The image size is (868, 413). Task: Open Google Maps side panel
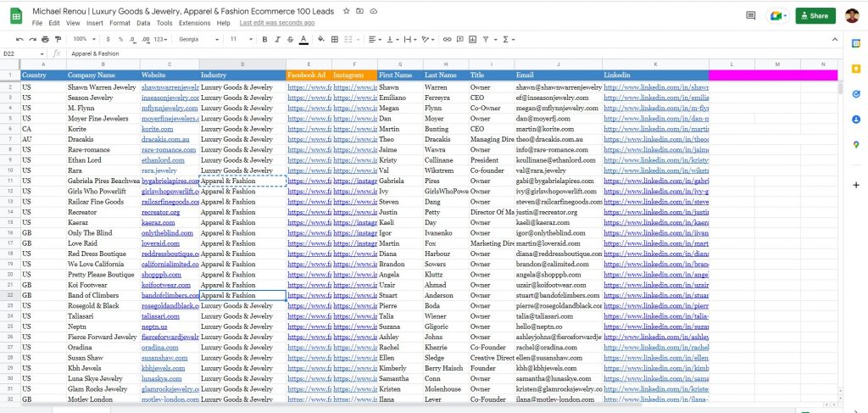856,144
